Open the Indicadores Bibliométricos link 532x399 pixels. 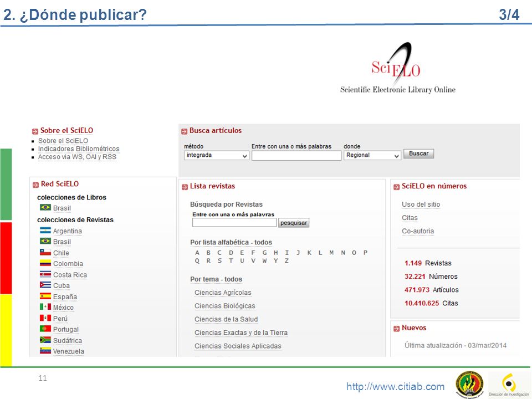pos(79,149)
